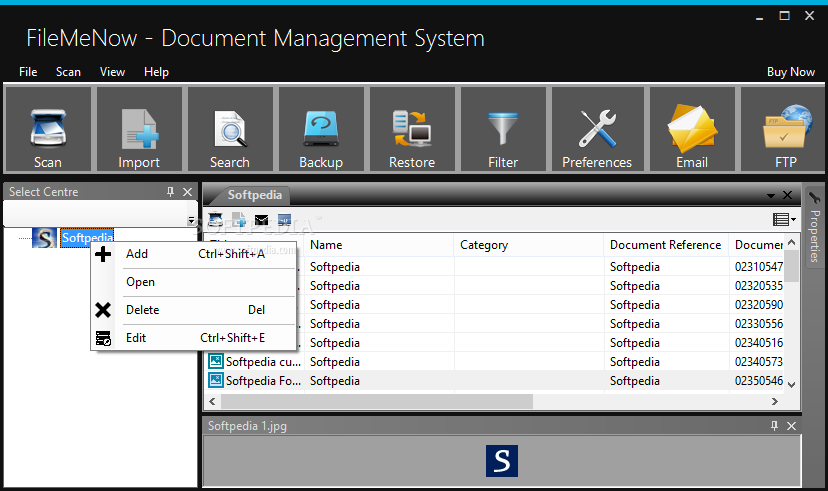Open the Filter tool
Screen dimensions: 828x491
pyautogui.click(x=503, y=129)
